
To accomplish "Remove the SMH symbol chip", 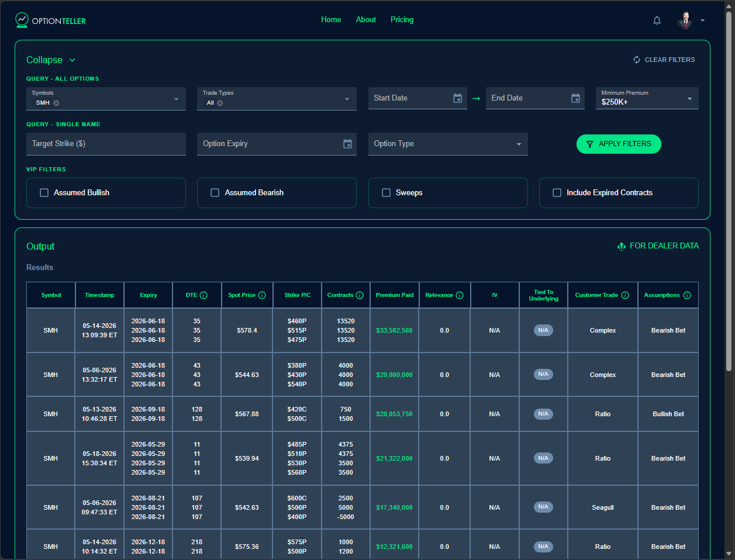I will [x=56, y=103].
